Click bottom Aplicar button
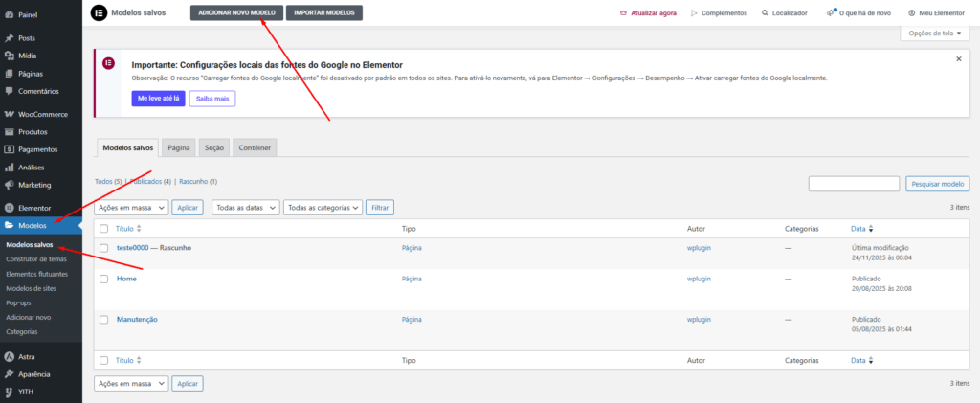 click(x=188, y=383)
